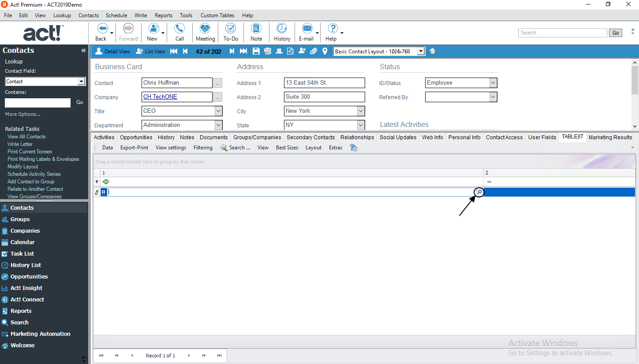Open the Basic Contact Layout dropdown
This screenshot has width=639, height=364.
tap(421, 52)
